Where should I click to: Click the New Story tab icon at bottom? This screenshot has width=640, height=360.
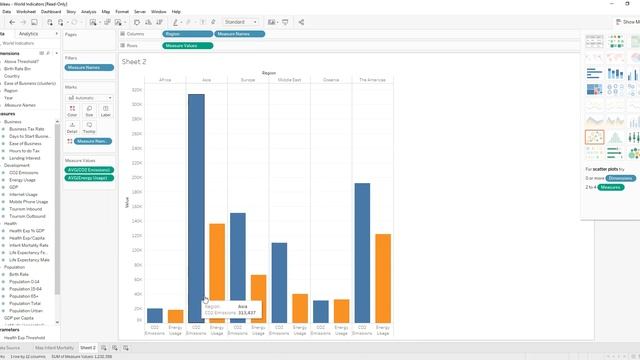(x=126, y=348)
